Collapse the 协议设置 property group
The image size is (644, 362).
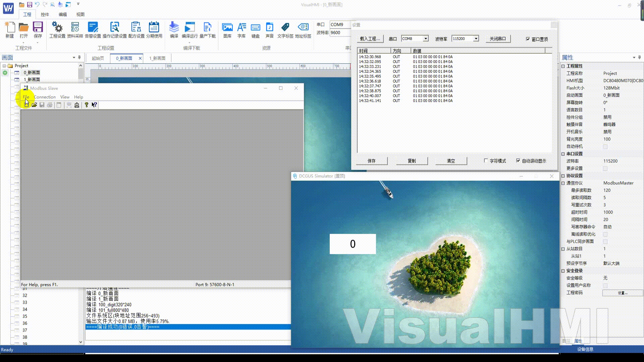point(563,176)
